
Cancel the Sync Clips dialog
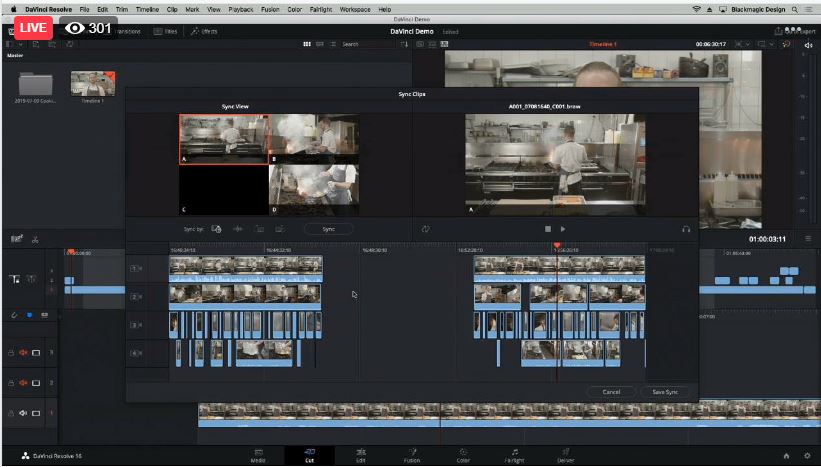[x=611, y=392]
